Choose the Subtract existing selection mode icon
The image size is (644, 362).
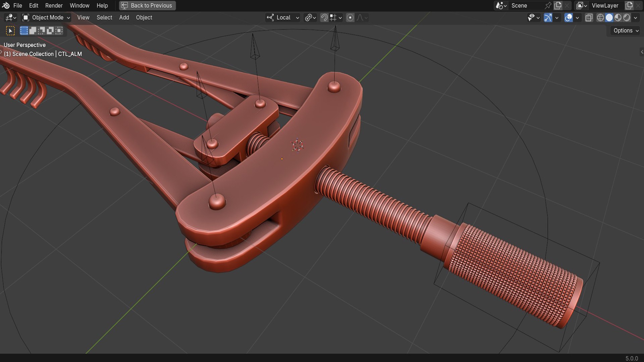(x=41, y=31)
